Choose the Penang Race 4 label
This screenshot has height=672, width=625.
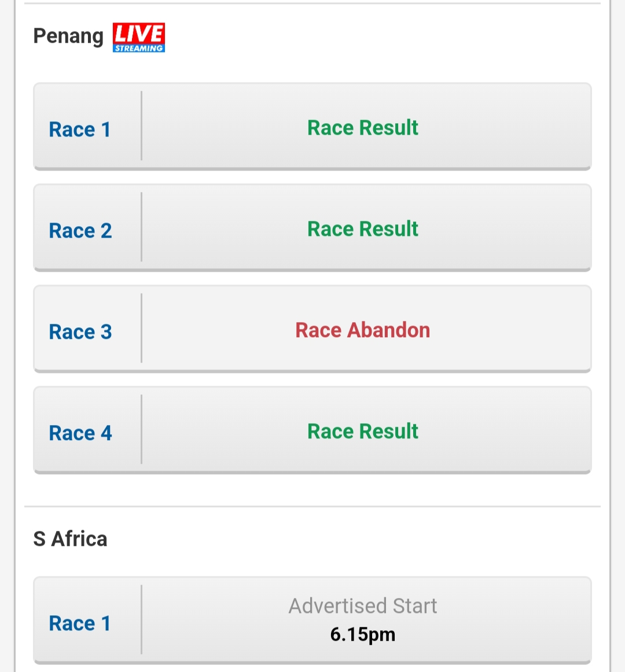pos(80,433)
